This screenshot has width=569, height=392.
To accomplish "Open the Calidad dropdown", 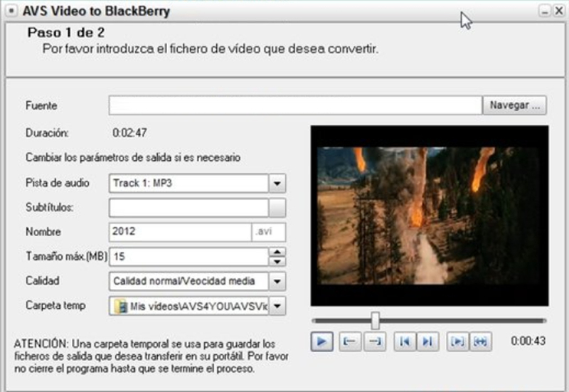I will [277, 281].
